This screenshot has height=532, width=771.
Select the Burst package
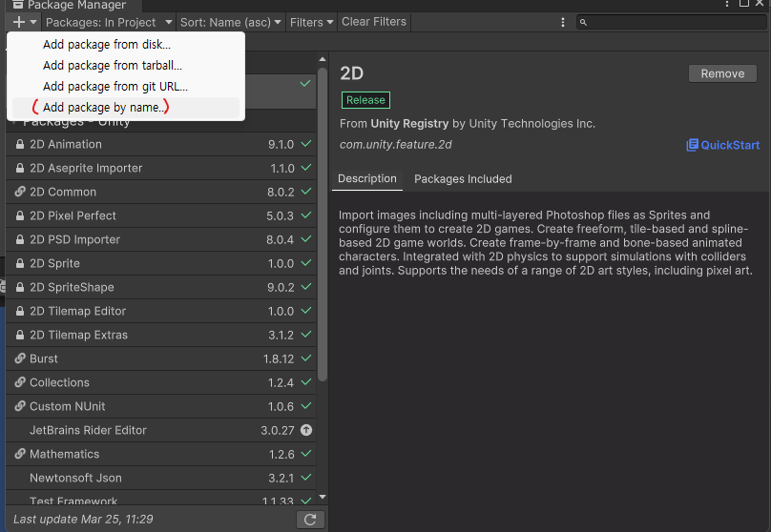[161, 358]
